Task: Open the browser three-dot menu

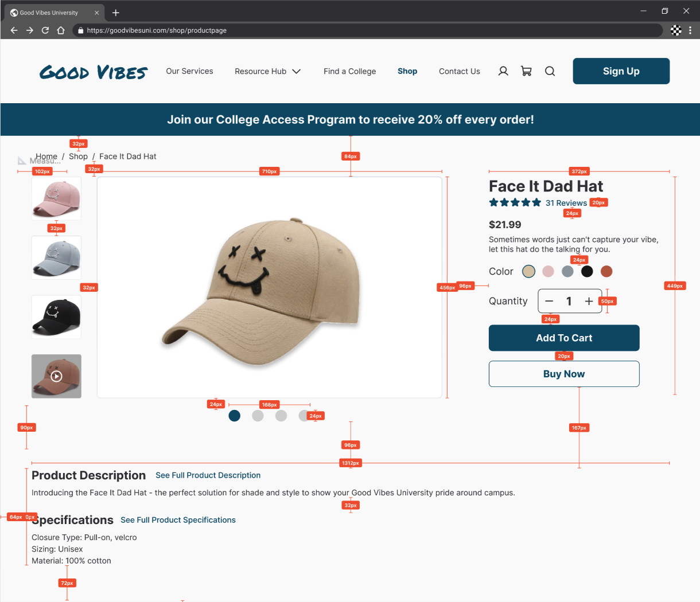Action: [x=690, y=30]
